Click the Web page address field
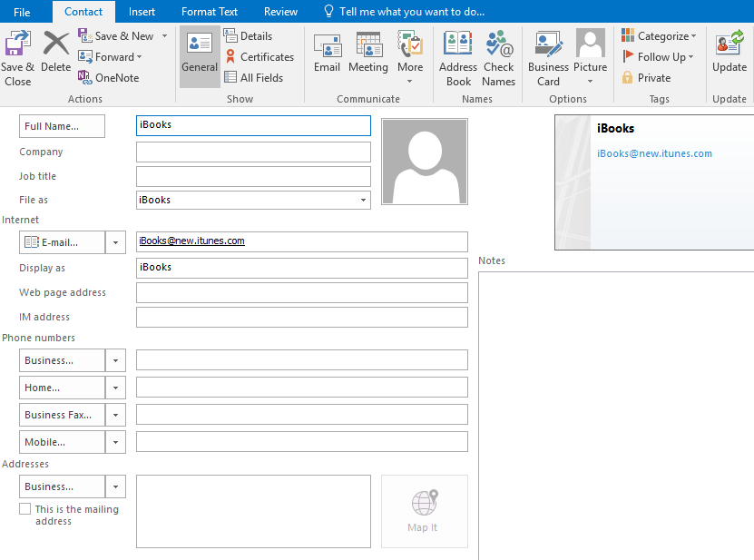Screen dimensions: 754x560 302,292
